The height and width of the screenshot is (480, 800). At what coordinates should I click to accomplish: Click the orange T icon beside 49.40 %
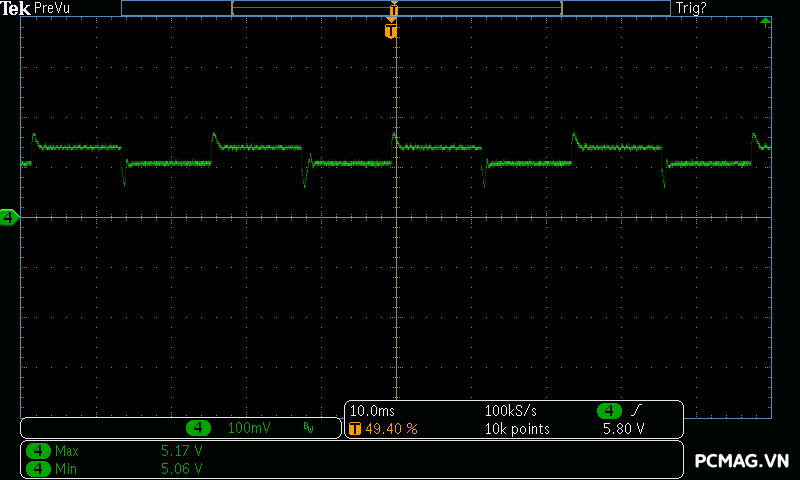point(354,429)
